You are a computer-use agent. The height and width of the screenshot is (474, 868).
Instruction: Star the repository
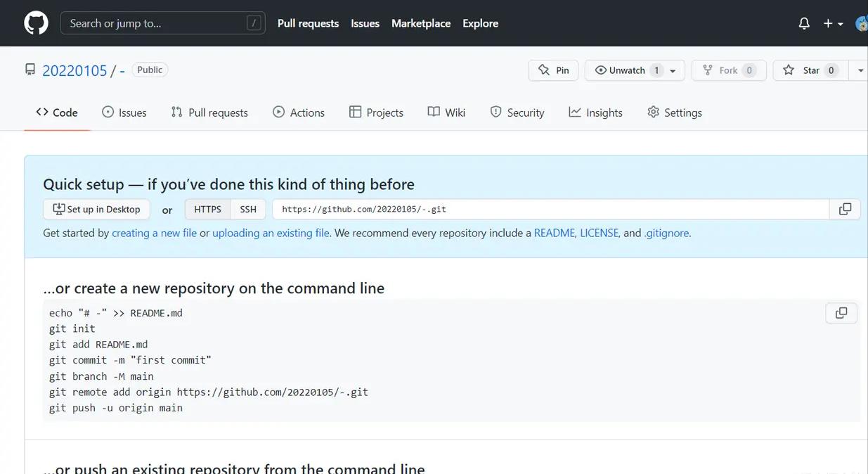[x=809, y=70]
